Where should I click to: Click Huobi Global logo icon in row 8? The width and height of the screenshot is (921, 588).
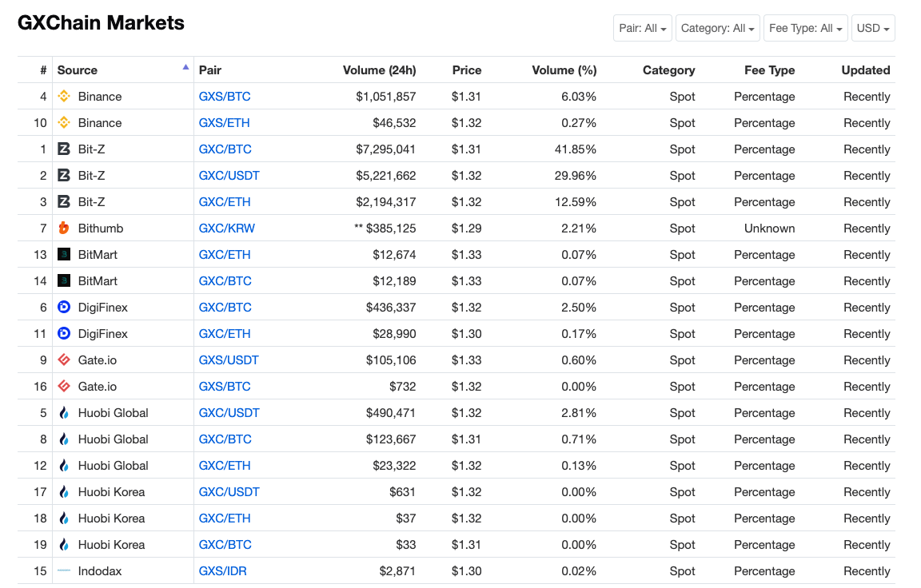point(64,439)
